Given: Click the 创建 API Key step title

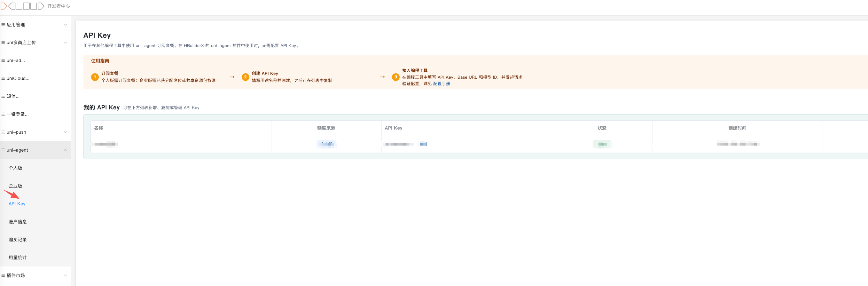Looking at the screenshot, I should point(265,73).
